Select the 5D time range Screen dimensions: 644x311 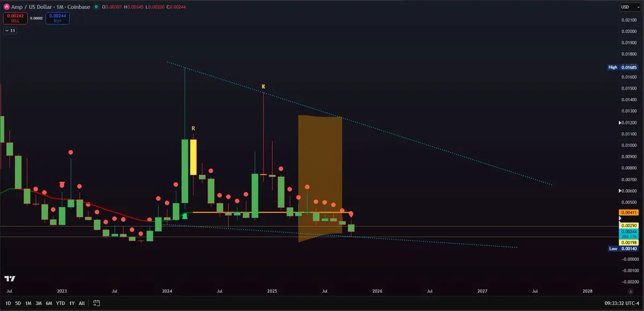pyautogui.click(x=18, y=303)
